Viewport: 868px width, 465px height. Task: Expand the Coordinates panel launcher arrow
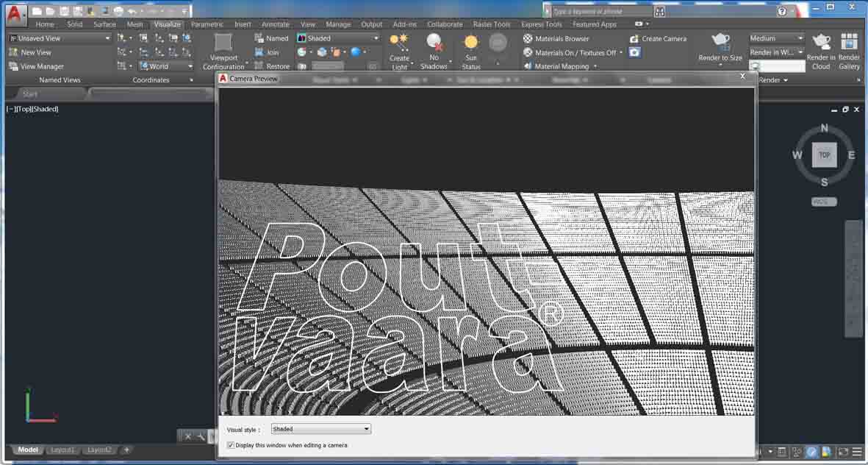192,80
